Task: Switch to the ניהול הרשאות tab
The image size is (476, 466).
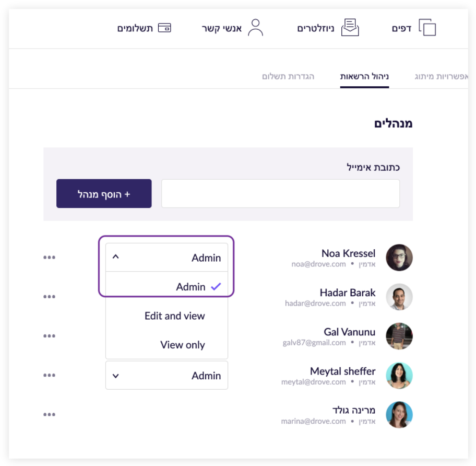Action: [x=364, y=77]
